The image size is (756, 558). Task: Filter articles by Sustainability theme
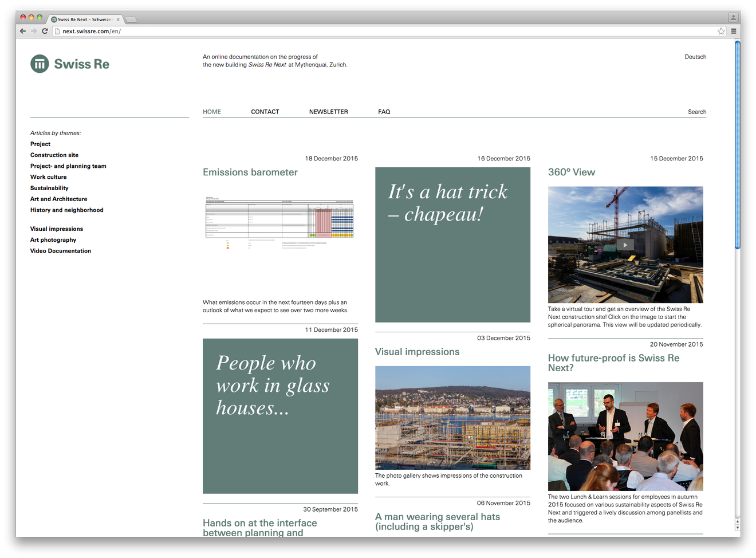(49, 188)
